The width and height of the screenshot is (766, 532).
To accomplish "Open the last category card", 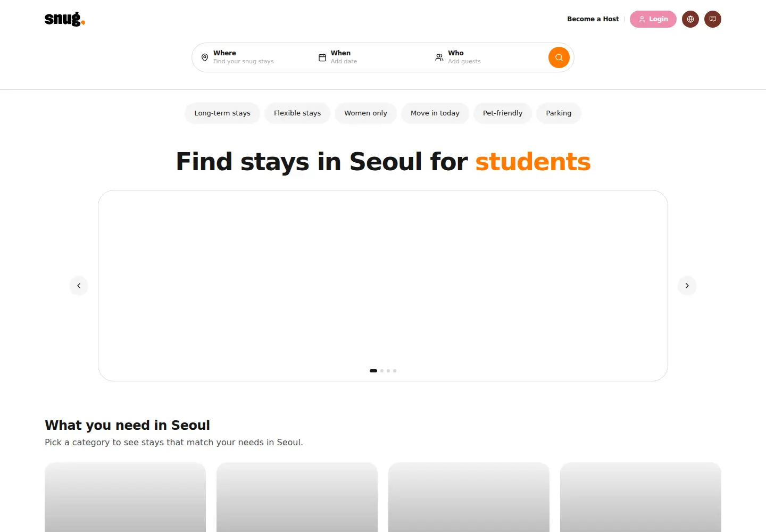I will pos(640,497).
